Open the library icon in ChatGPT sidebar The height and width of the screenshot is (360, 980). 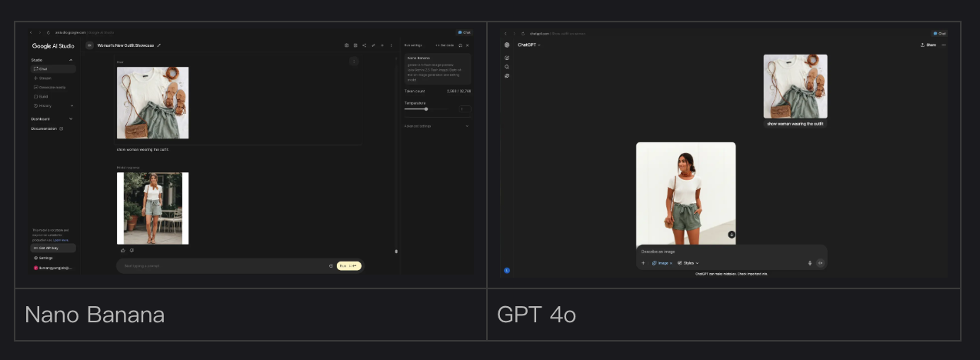(507, 75)
